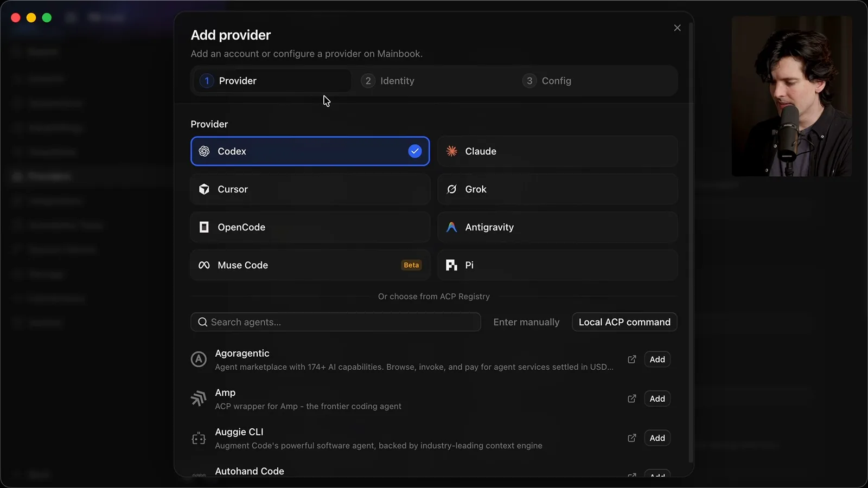Add the Auggie CLI agent

pyautogui.click(x=657, y=438)
